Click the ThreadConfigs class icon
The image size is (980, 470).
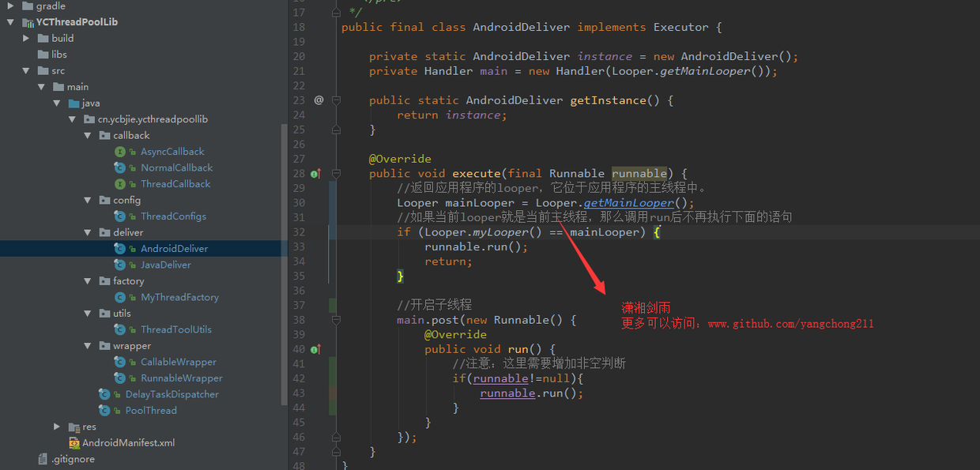pyautogui.click(x=120, y=216)
